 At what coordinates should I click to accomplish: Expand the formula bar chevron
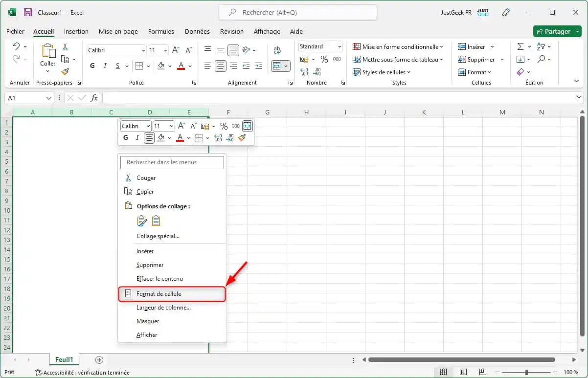click(x=579, y=98)
